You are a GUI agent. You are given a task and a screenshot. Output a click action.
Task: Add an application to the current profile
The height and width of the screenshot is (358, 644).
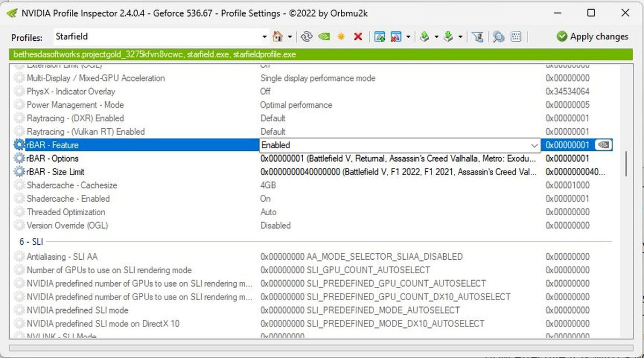[379, 36]
